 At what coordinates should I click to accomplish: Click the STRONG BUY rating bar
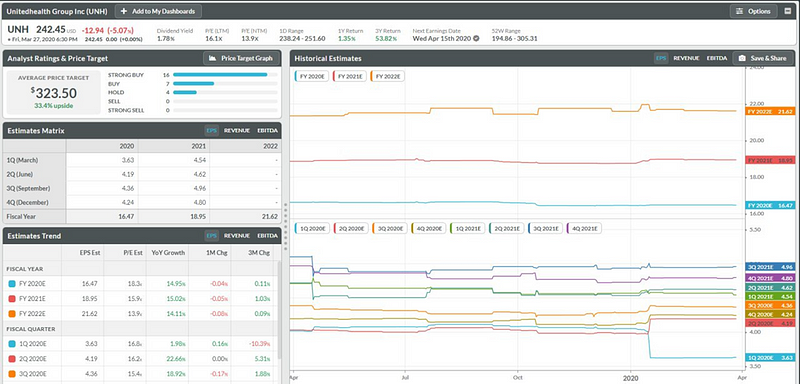225,74
